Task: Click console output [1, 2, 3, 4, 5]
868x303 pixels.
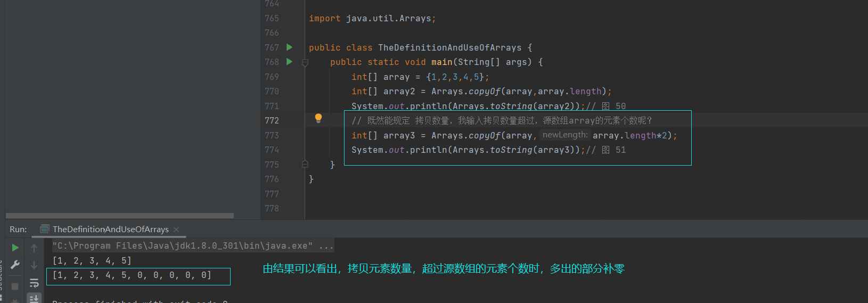Action: pyautogui.click(x=92, y=260)
